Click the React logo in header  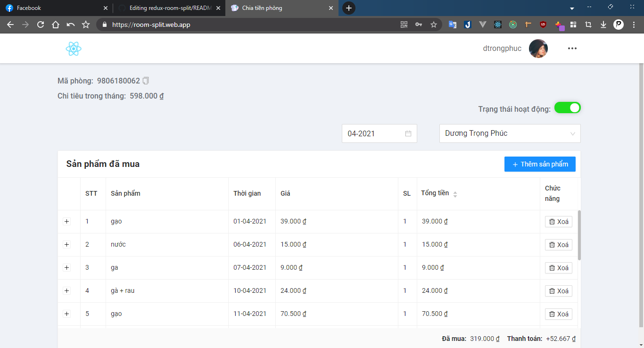[x=74, y=48]
